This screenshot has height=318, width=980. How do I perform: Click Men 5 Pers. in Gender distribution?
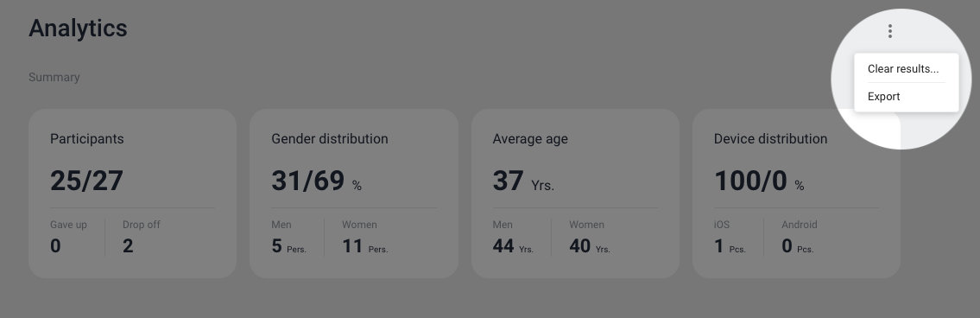(x=288, y=237)
